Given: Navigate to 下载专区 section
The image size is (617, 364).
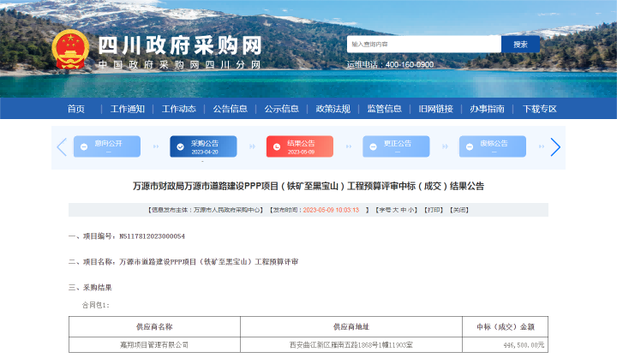Looking at the screenshot, I should tap(540, 109).
